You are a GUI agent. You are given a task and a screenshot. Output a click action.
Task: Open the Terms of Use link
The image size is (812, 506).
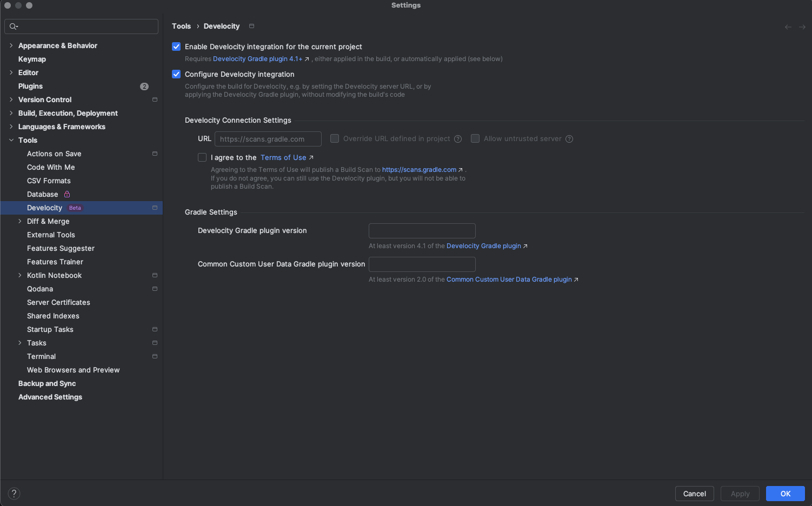(x=283, y=157)
